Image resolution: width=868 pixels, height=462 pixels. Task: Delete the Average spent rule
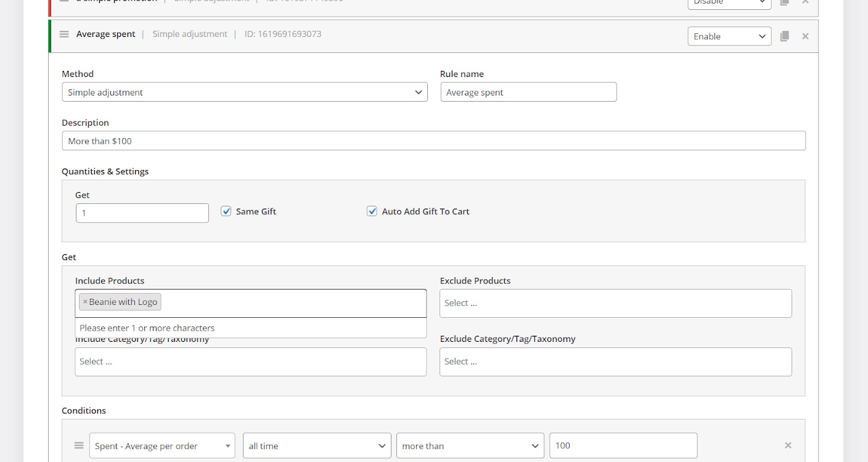pos(805,36)
